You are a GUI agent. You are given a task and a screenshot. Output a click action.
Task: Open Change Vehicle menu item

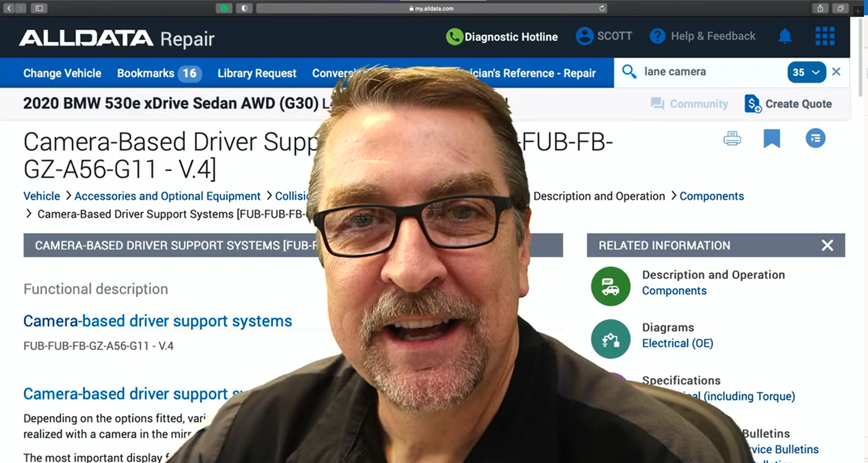point(62,73)
